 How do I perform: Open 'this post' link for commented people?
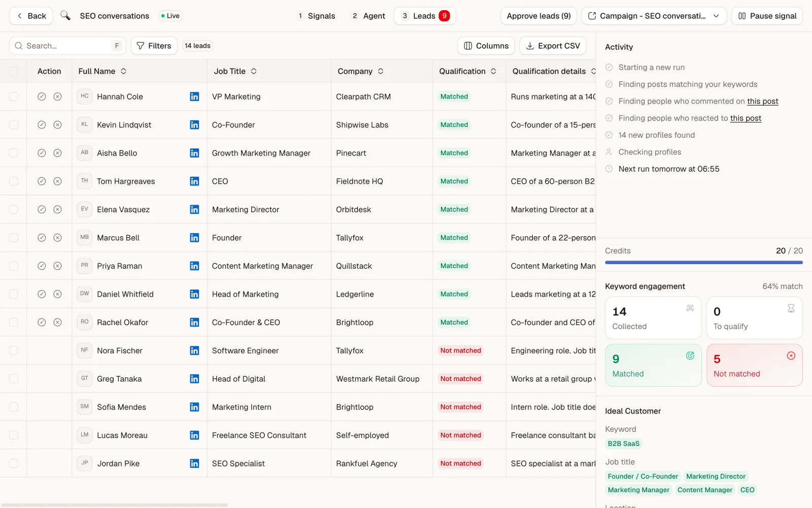point(762,101)
